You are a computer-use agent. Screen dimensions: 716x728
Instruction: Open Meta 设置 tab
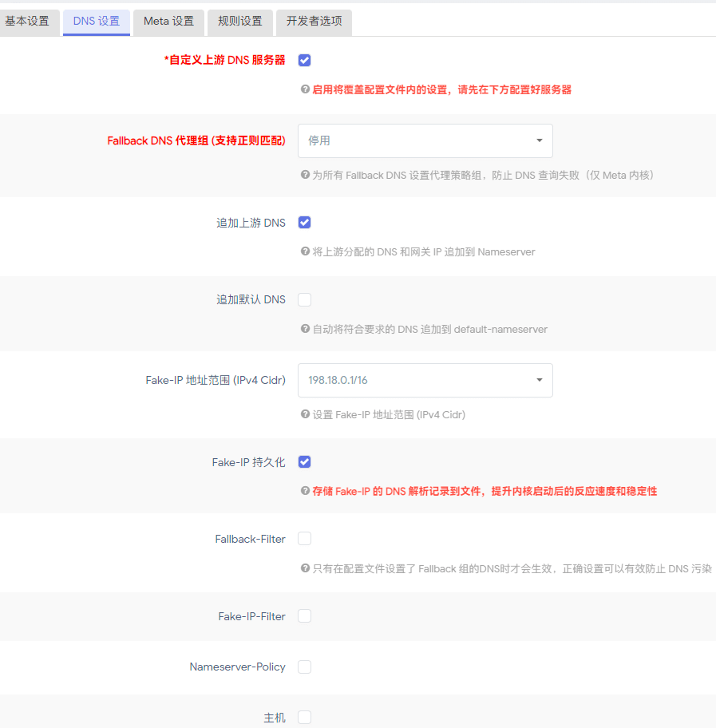click(168, 22)
